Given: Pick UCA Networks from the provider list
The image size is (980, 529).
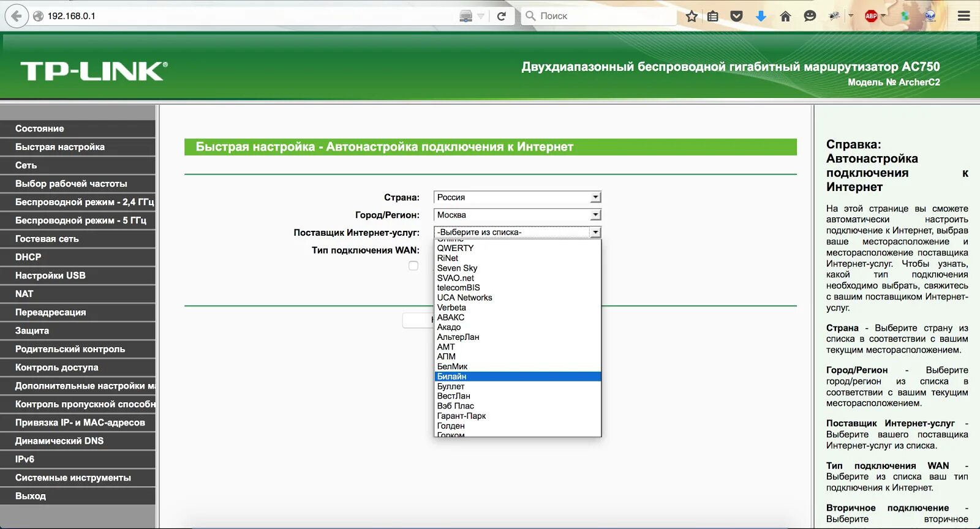Looking at the screenshot, I should click(x=518, y=298).
